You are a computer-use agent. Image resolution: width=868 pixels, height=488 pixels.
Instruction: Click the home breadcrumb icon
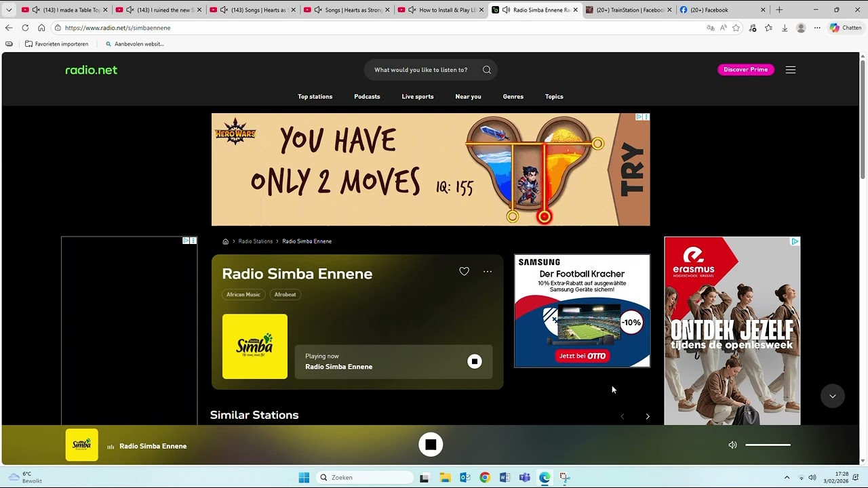(x=226, y=241)
